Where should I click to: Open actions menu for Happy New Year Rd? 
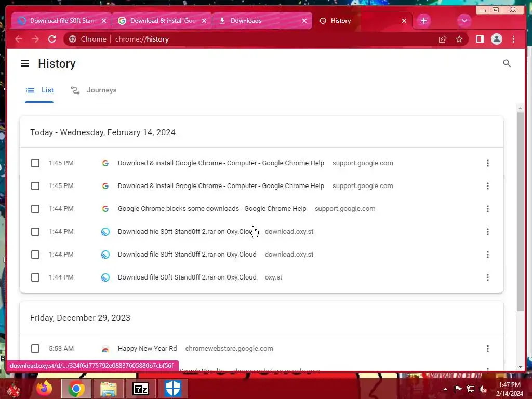(487, 349)
